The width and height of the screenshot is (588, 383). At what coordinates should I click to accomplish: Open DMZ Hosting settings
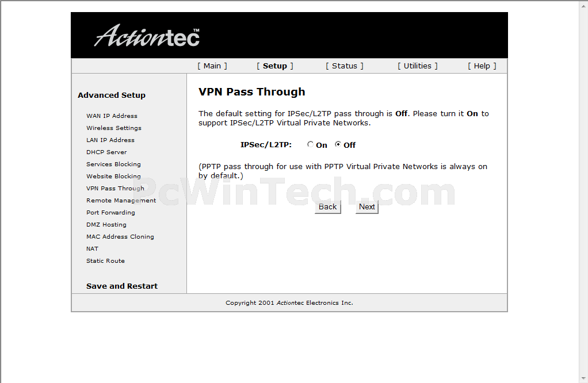pyautogui.click(x=106, y=224)
